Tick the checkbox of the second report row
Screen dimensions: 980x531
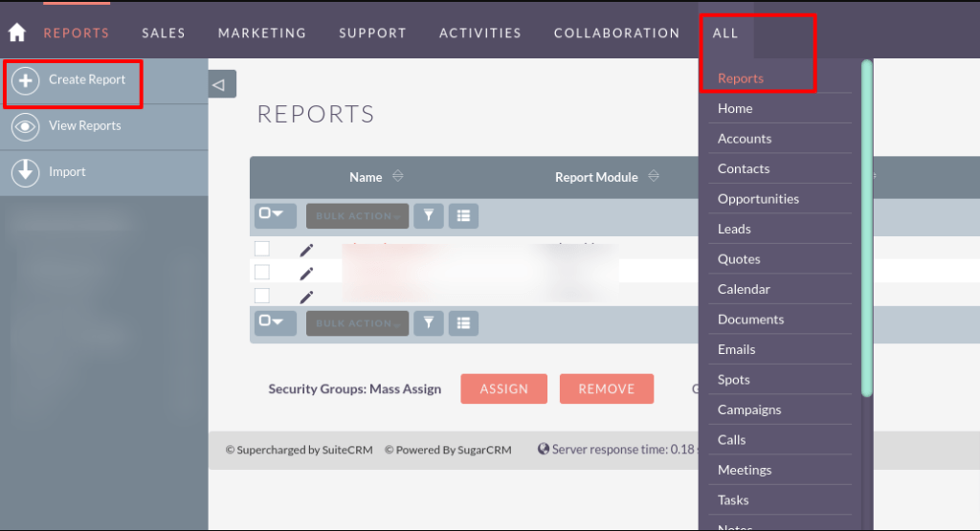[262, 272]
